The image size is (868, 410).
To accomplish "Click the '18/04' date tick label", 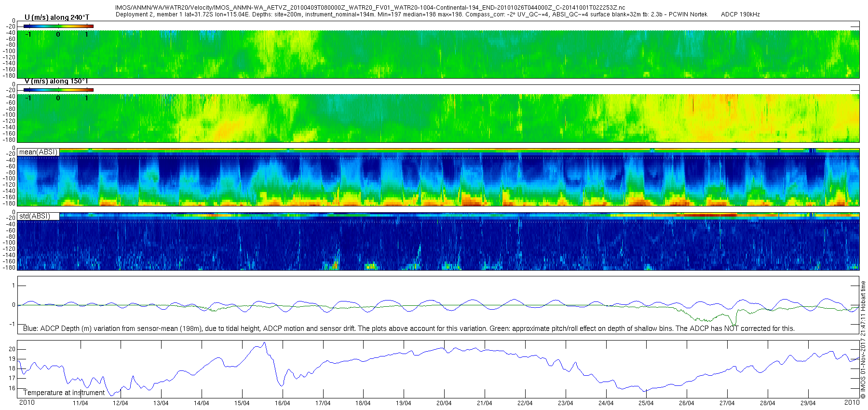I will (363, 403).
